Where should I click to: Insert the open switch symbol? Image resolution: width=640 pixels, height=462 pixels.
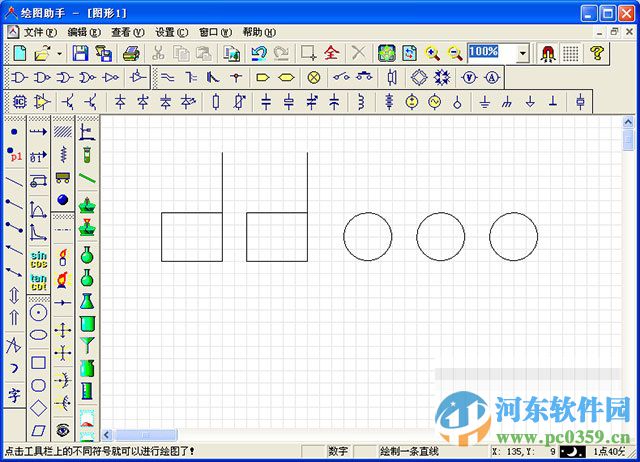click(x=341, y=77)
